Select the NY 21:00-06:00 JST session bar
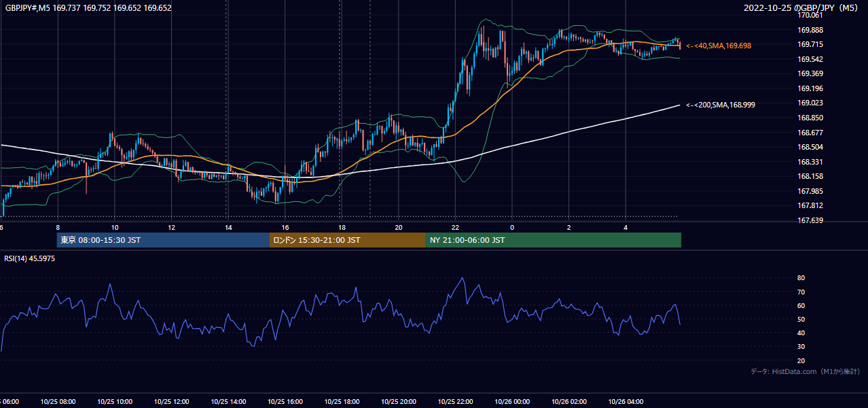This screenshot has height=408, width=868. (554, 240)
